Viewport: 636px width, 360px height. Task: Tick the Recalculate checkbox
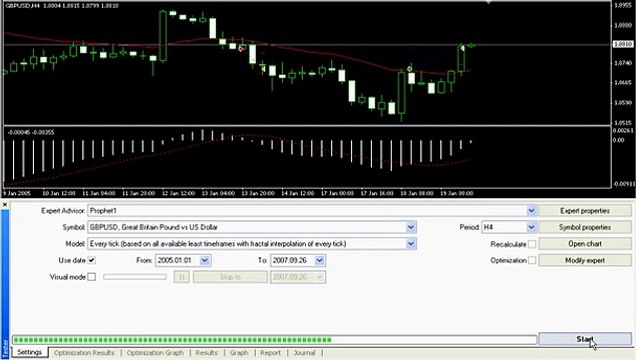pos(532,244)
